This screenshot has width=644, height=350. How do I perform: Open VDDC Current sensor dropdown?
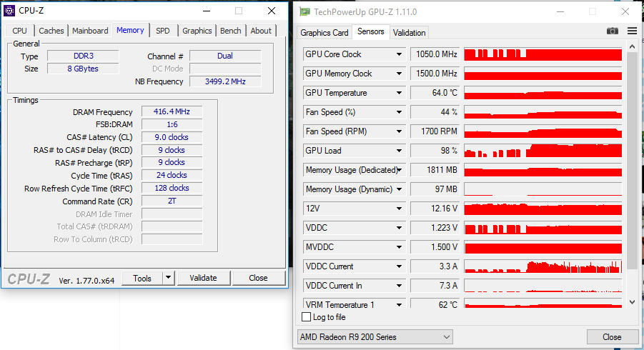point(399,266)
